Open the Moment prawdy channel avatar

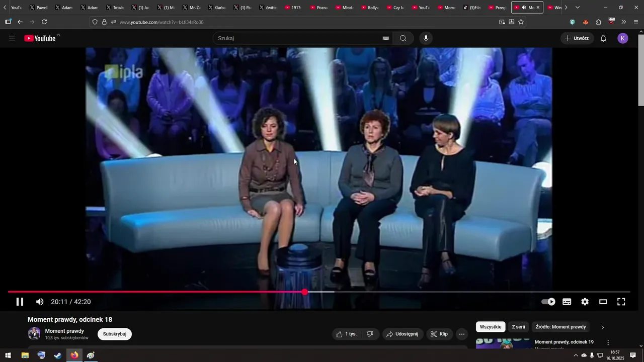34,333
